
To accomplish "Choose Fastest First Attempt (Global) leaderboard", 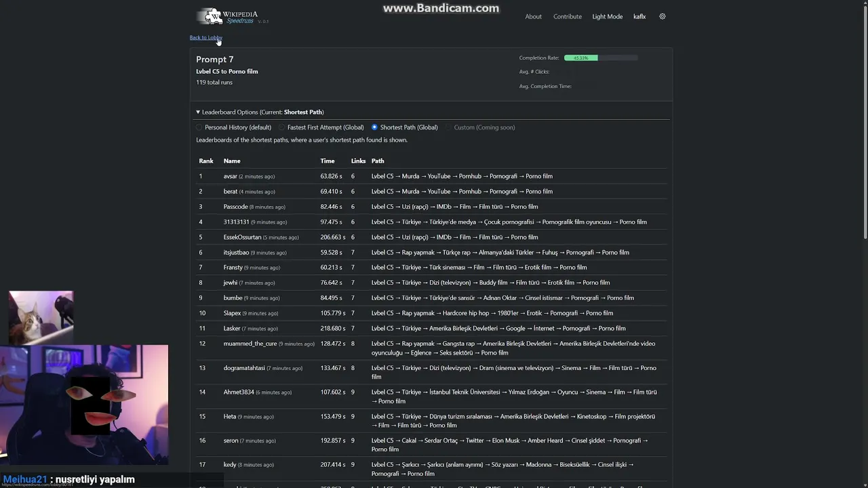I will click(282, 127).
